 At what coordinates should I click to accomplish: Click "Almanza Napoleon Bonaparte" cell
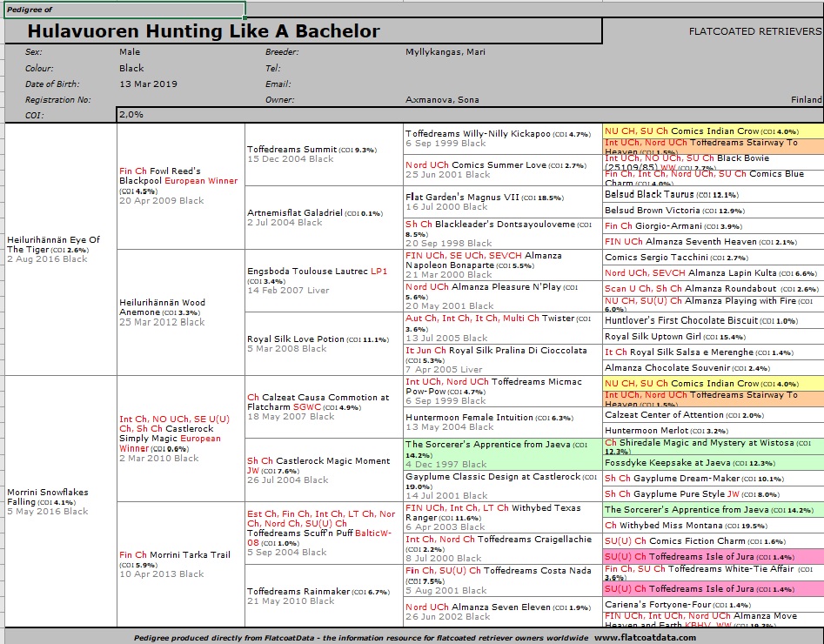pos(503,265)
